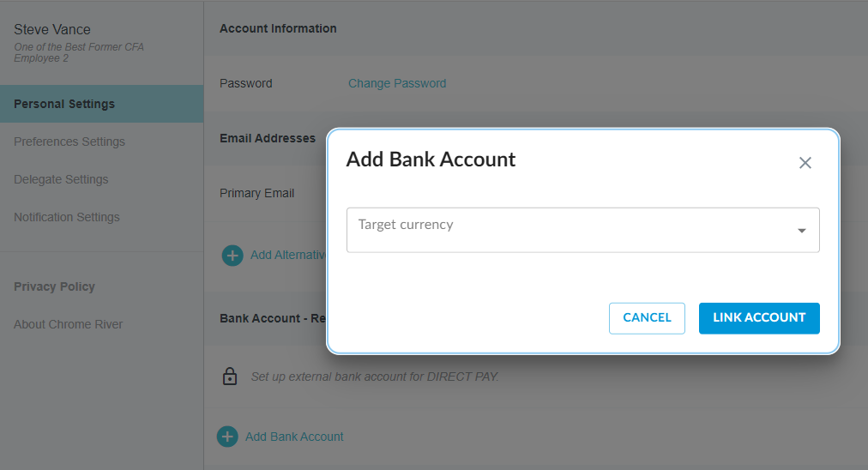Click the Email Addresses section header
Screen dimensions: 868x470
coord(268,138)
